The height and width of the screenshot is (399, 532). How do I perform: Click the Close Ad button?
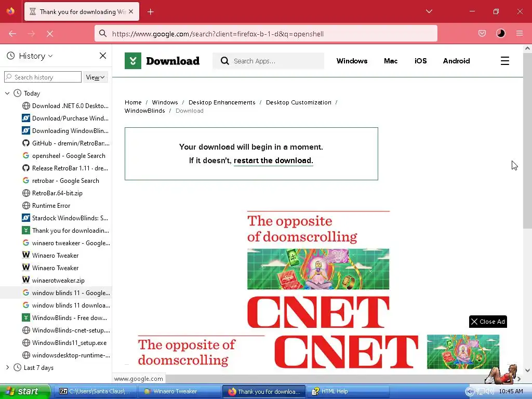coord(488,322)
